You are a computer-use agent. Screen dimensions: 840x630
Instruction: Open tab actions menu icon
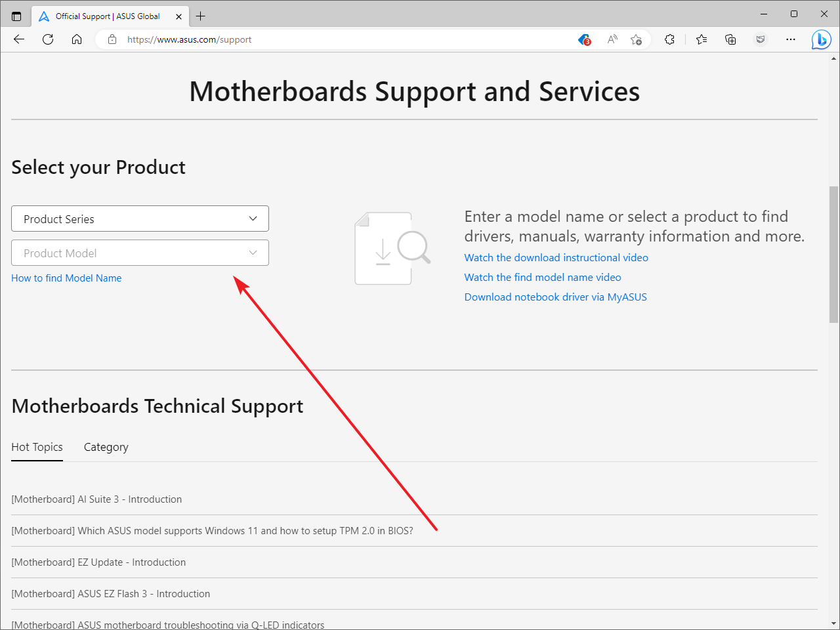tap(16, 16)
